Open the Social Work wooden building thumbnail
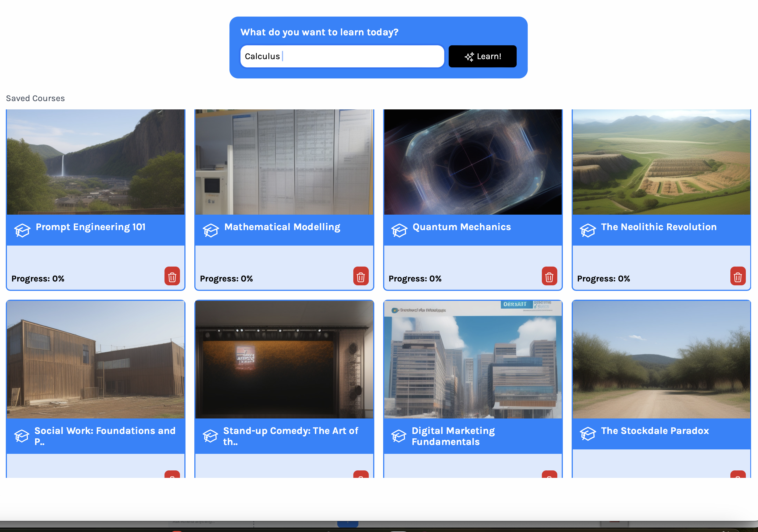Viewport: 758px width, 532px height. [x=96, y=360]
